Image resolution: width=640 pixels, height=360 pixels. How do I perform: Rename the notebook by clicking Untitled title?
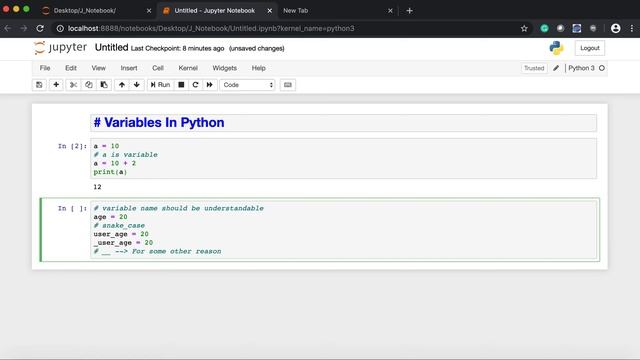tap(111, 48)
